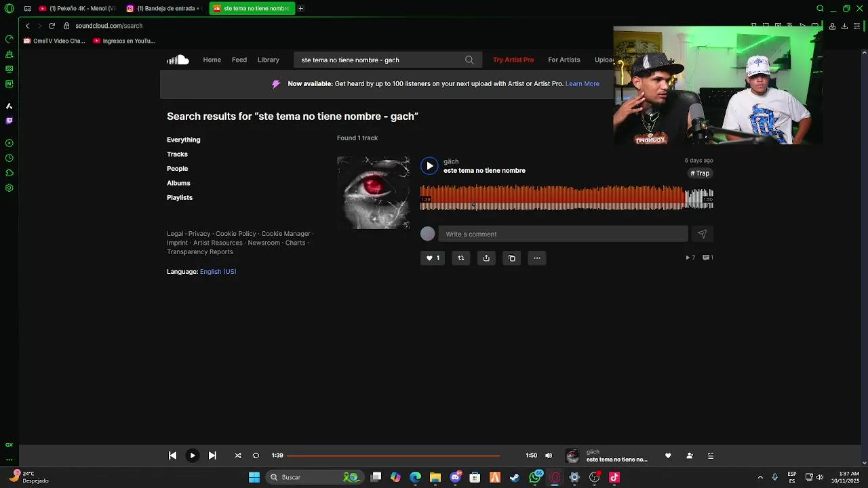
Task: Reload the page with the refresh icon
Action: click(52, 26)
